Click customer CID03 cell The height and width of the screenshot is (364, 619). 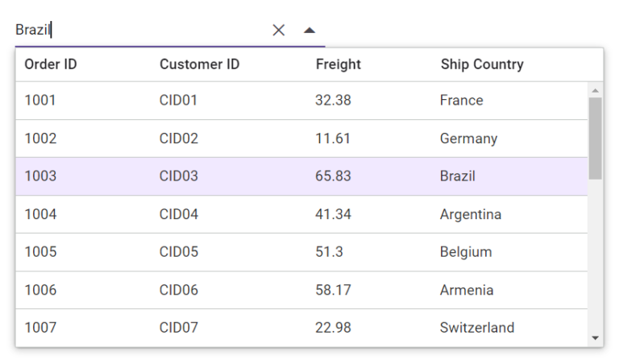(179, 176)
